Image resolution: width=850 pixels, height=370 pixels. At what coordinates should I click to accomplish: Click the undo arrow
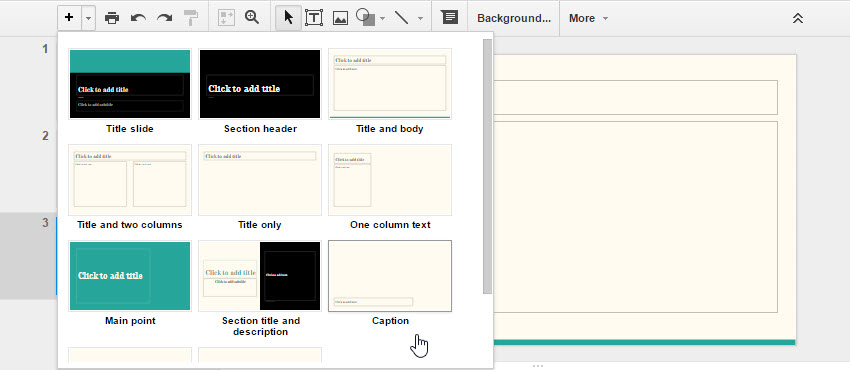tap(138, 18)
